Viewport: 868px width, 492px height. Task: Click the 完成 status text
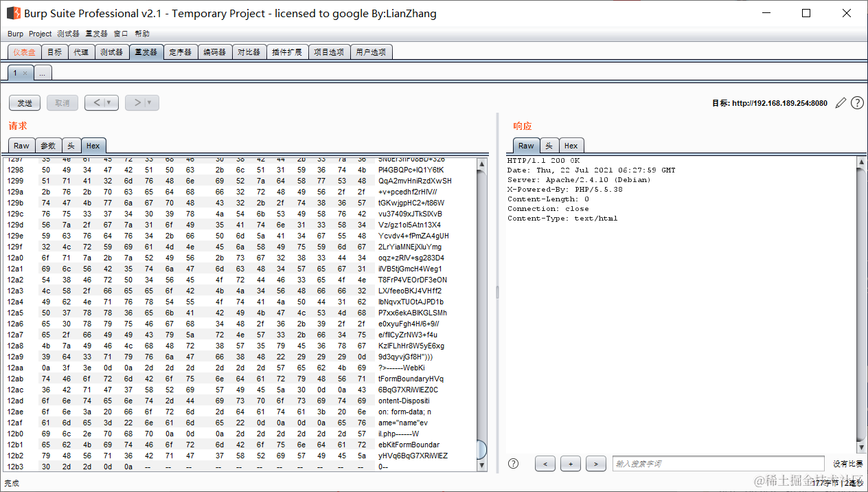click(x=12, y=483)
